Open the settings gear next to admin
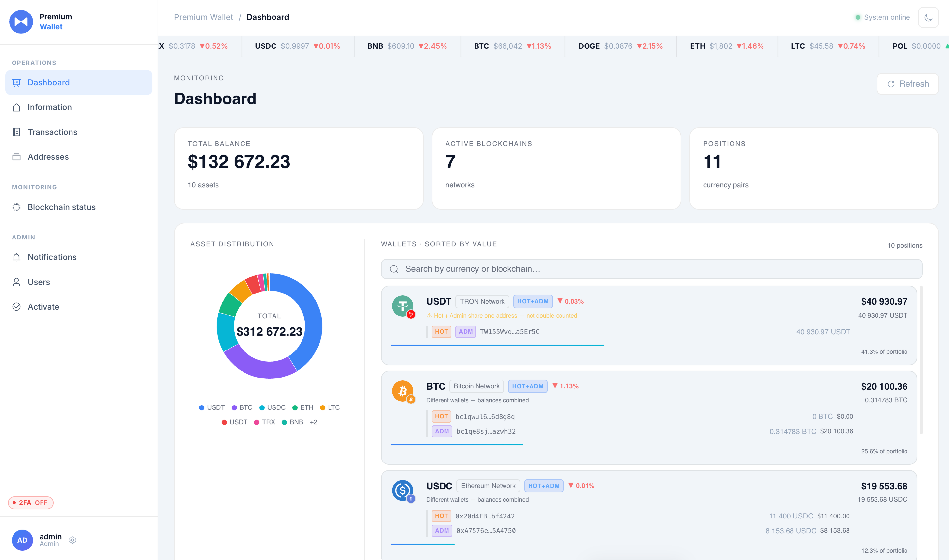 (72, 540)
